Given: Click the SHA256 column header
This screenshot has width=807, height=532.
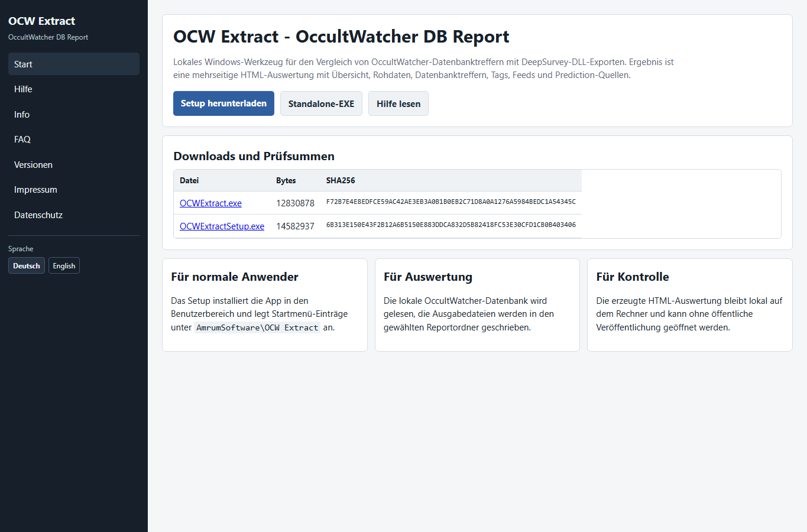Looking at the screenshot, I should coord(341,181).
